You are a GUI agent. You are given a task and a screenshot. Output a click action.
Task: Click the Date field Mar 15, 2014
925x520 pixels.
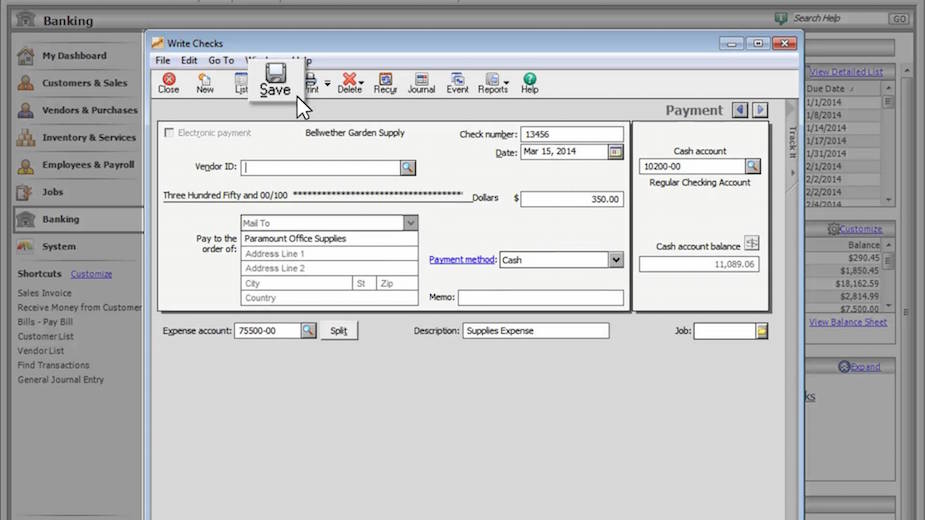tap(564, 152)
